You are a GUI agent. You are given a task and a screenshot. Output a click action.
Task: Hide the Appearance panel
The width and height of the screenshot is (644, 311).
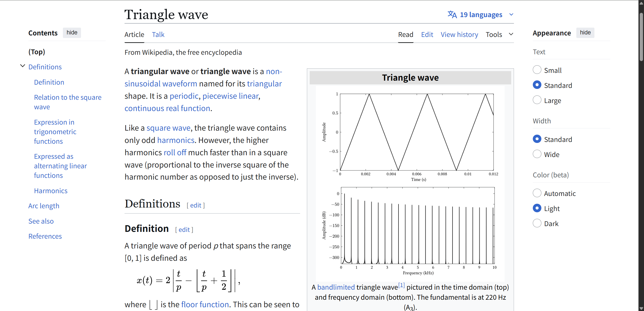point(585,33)
